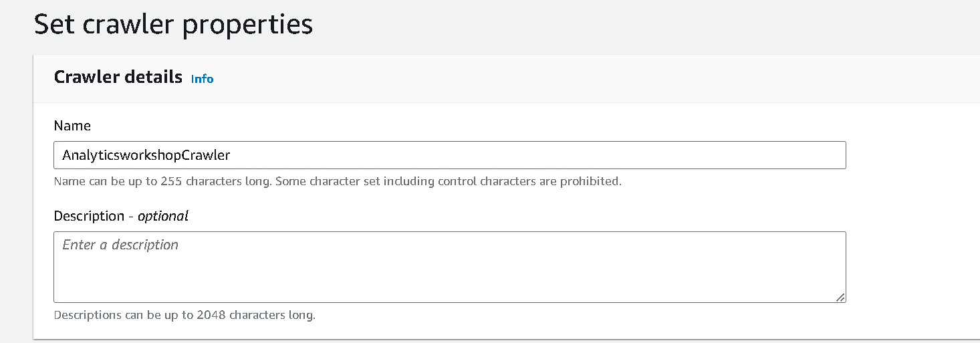Screen dimensions: 980x343
Task: Select the Set crawler properties page heading
Action: 173,24
